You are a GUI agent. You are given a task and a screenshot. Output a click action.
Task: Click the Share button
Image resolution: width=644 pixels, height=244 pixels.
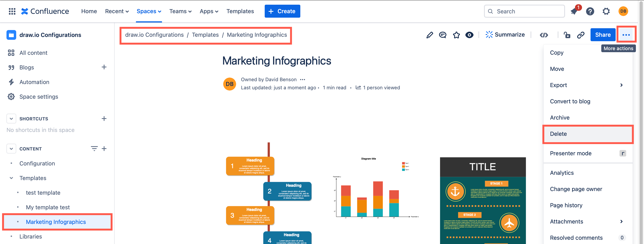point(602,35)
